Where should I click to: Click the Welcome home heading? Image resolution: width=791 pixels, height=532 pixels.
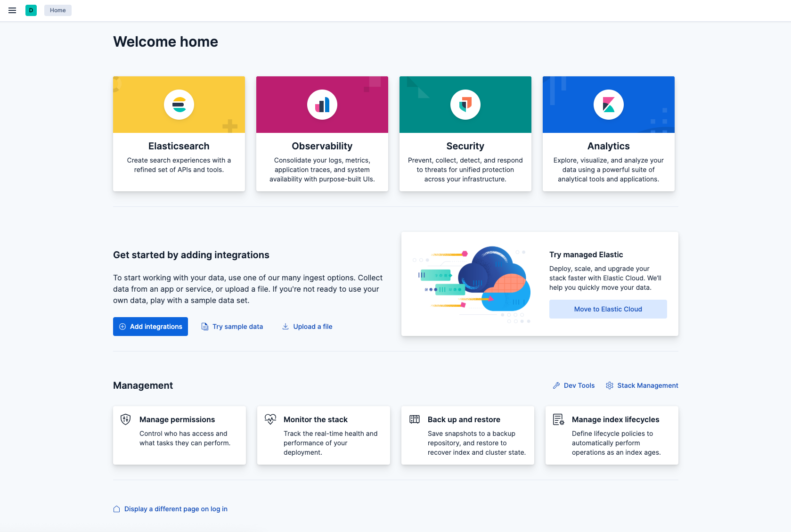click(165, 41)
